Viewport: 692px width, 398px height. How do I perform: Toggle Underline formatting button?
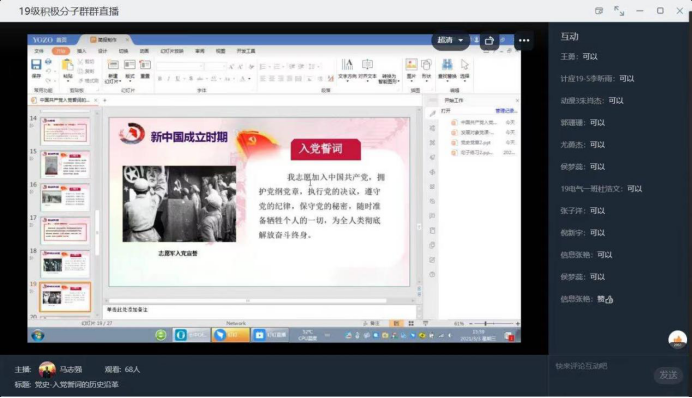177,79
